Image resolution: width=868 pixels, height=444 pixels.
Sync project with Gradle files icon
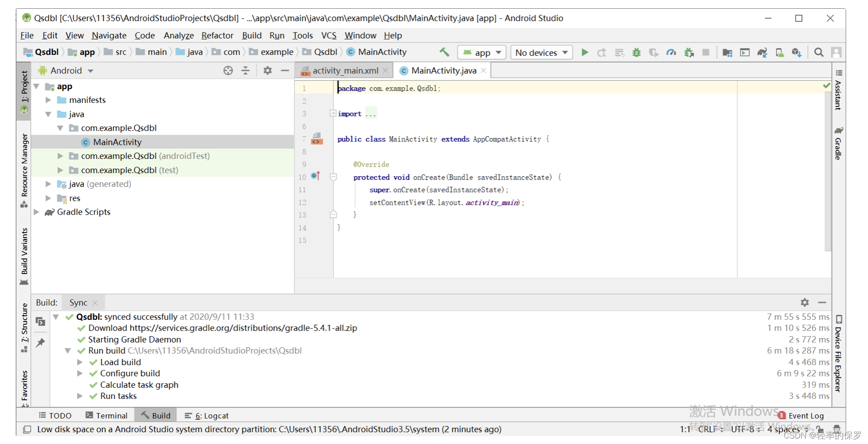pyautogui.click(x=762, y=52)
